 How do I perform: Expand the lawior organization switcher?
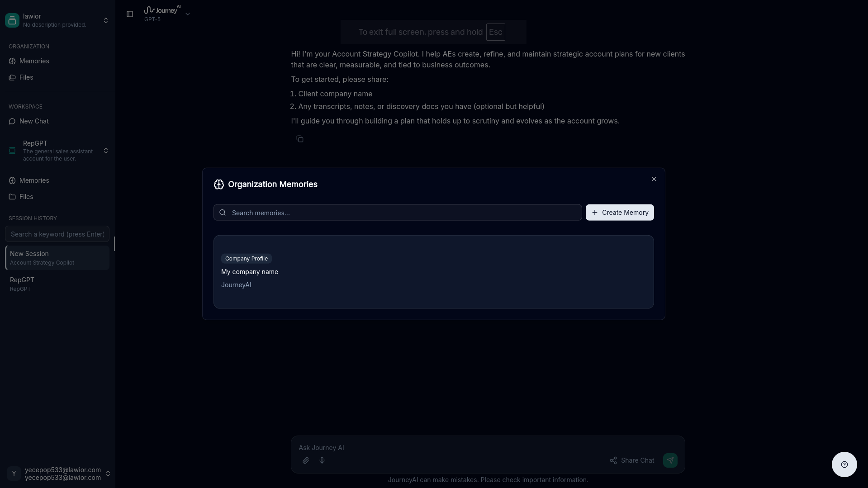[x=106, y=20]
